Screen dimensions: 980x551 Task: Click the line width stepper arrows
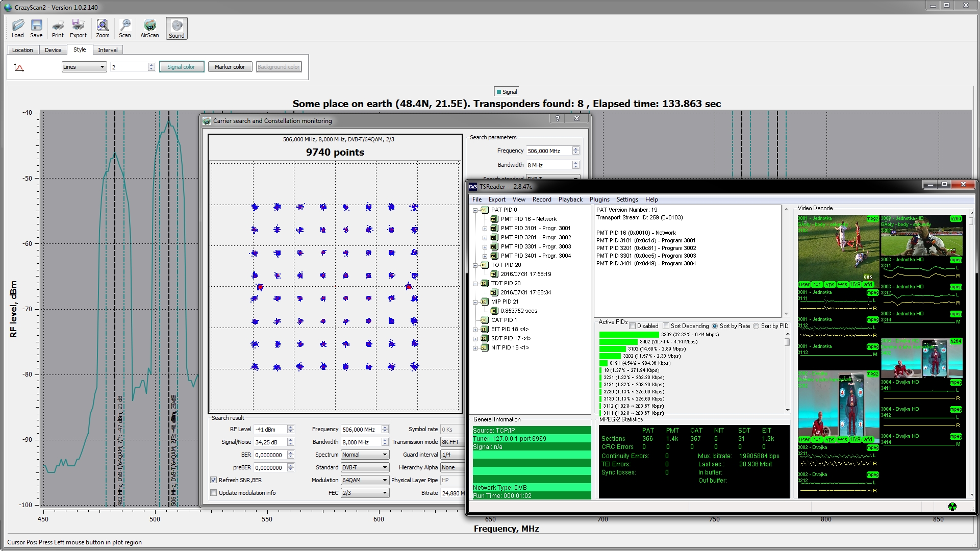point(151,67)
